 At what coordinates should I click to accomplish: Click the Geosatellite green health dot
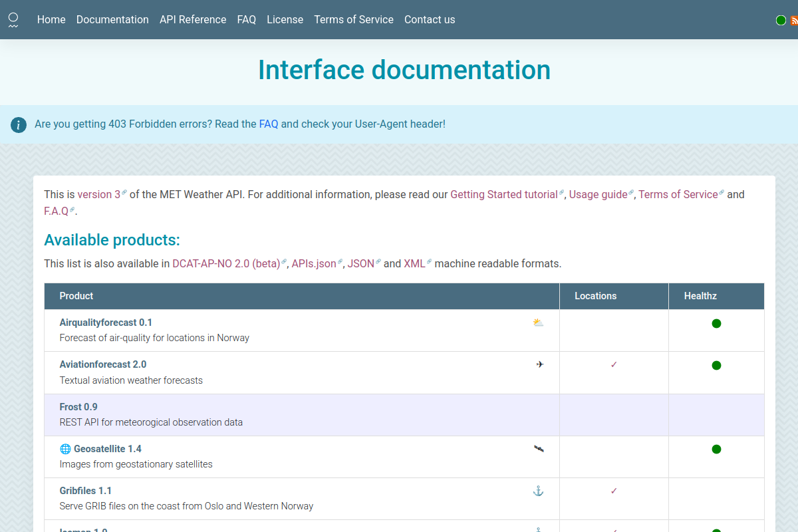click(x=716, y=450)
